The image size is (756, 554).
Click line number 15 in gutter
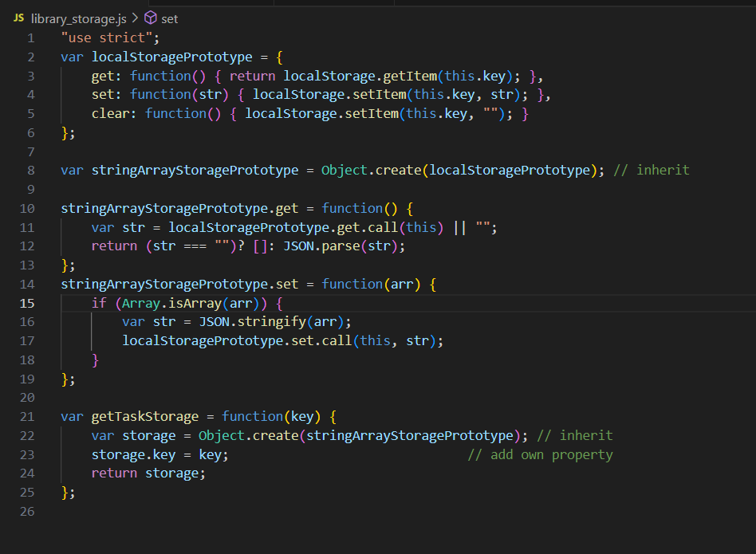point(27,304)
